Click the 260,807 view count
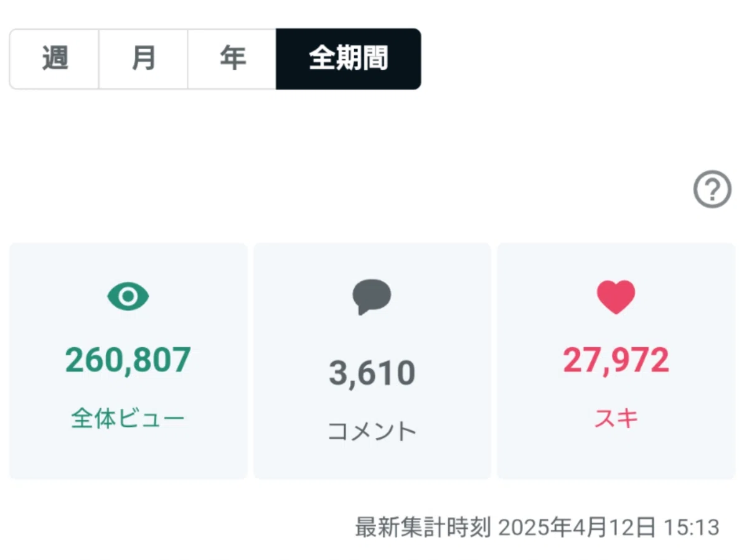747x560 pixels. point(128,360)
